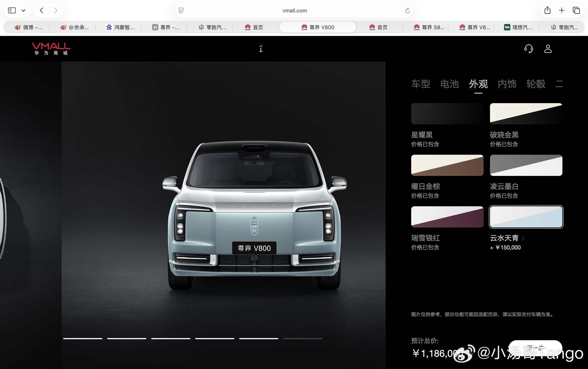Choose the 瑞雪银红 color swatch
Image resolution: width=588 pixels, height=369 pixels.
click(447, 217)
